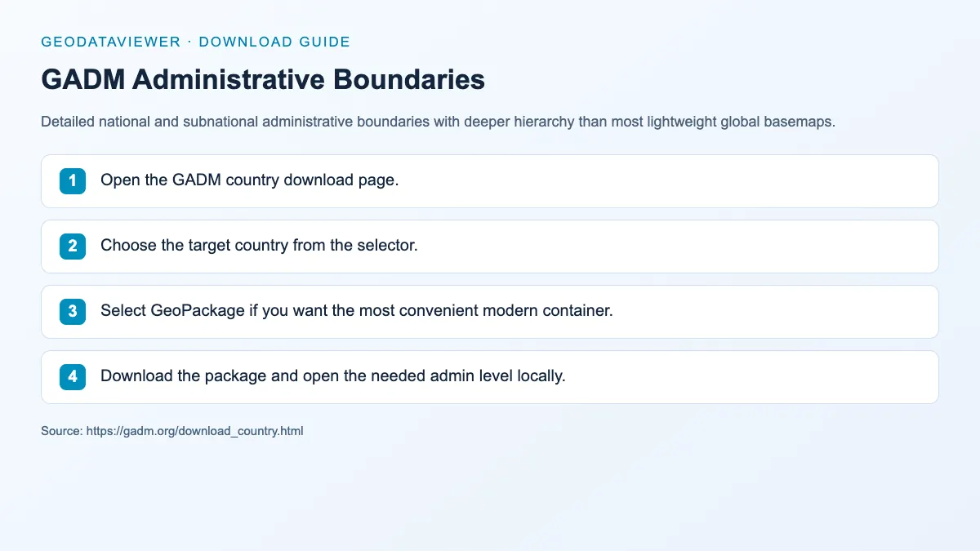Click the step 1 number badge
The width and height of the screenshot is (980, 551).
(73, 181)
